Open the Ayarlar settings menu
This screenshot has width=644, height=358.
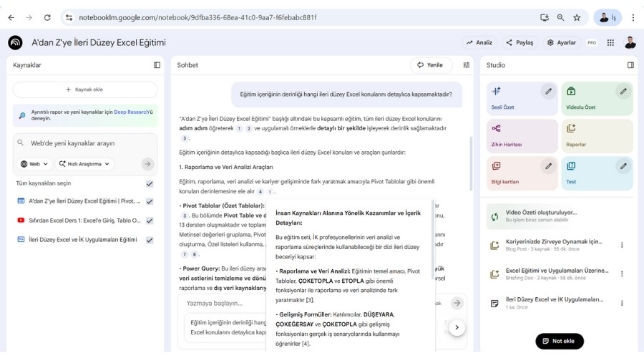point(561,42)
